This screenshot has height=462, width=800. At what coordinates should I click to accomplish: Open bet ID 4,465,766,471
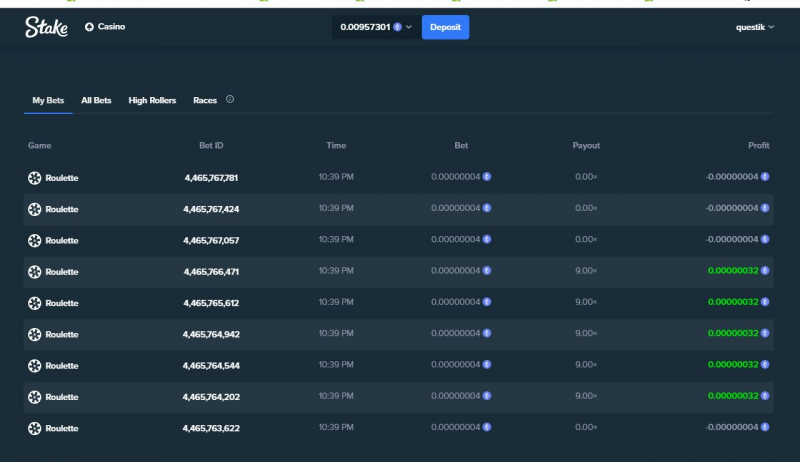211,272
